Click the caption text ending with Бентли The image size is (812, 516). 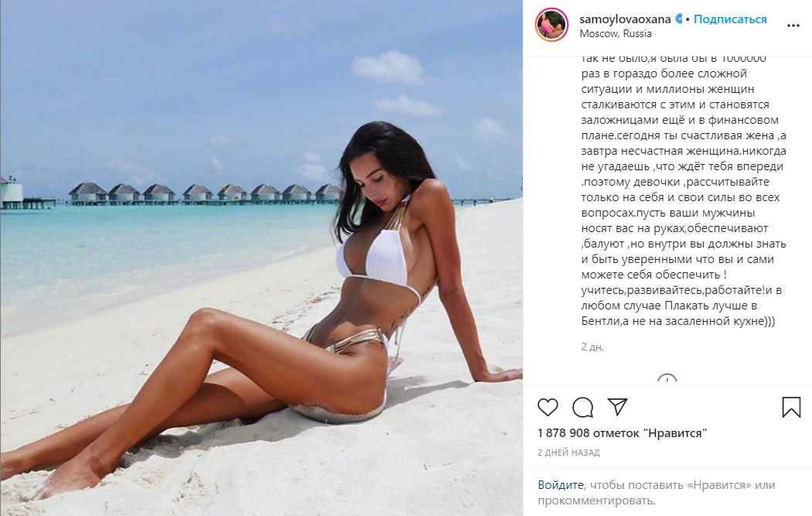(x=684, y=189)
